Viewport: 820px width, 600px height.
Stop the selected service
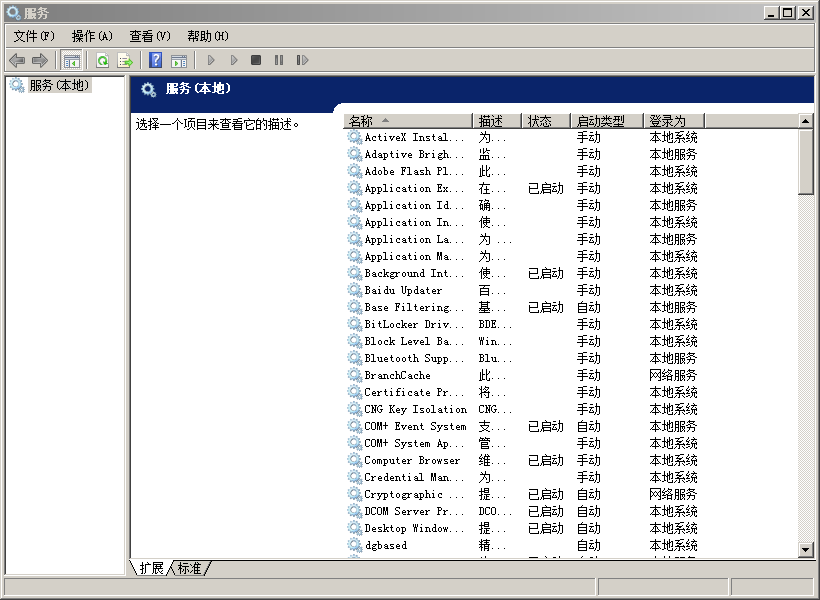pos(256,60)
